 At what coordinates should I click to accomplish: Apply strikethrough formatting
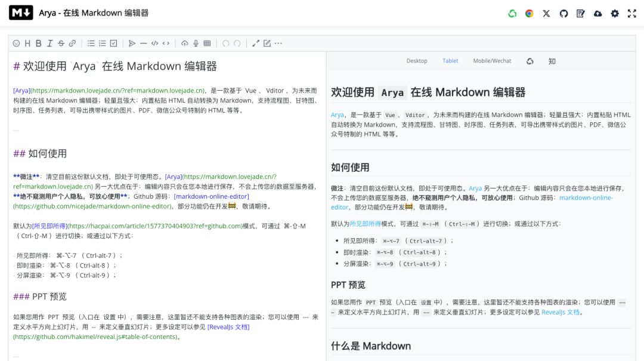click(61, 43)
